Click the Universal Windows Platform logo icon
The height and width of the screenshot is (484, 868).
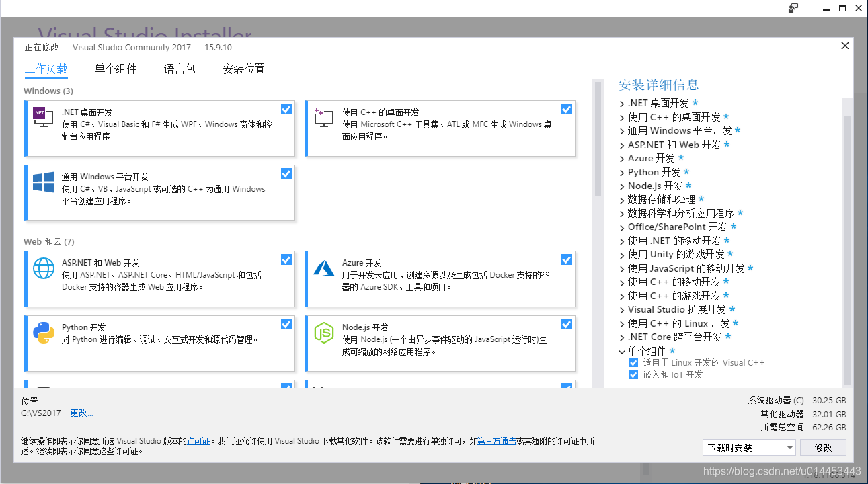(43, 182)
